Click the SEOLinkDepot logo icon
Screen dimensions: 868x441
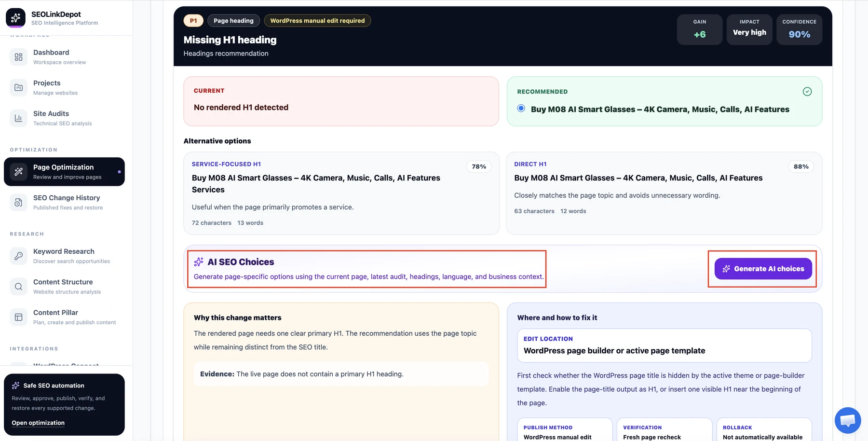pos(15,18)
